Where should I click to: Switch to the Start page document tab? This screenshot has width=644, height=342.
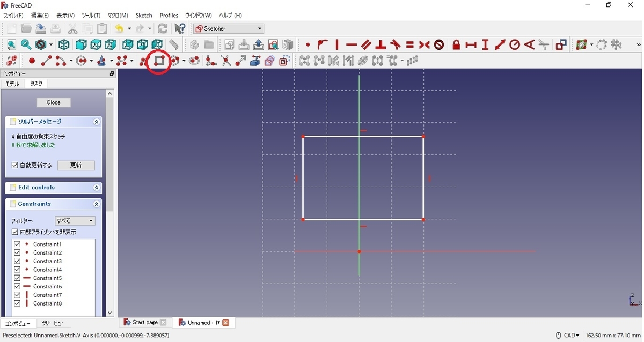[x=145, y=322]
